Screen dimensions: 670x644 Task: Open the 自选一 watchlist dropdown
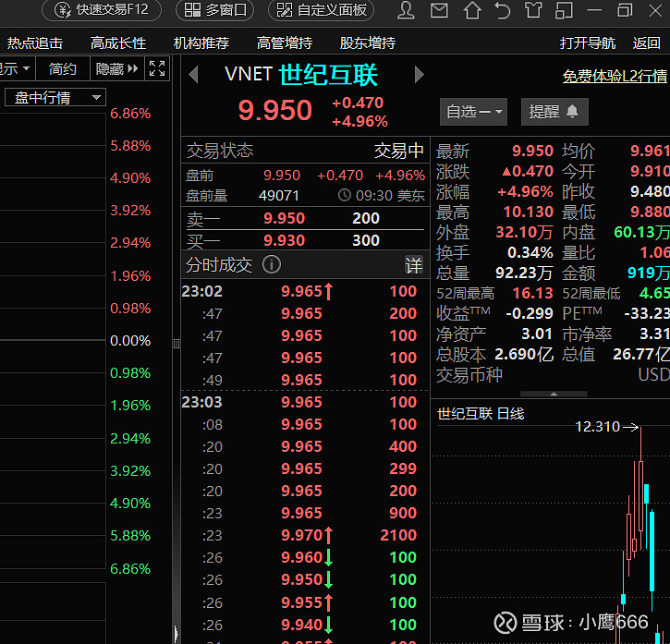tap(473, 112)
